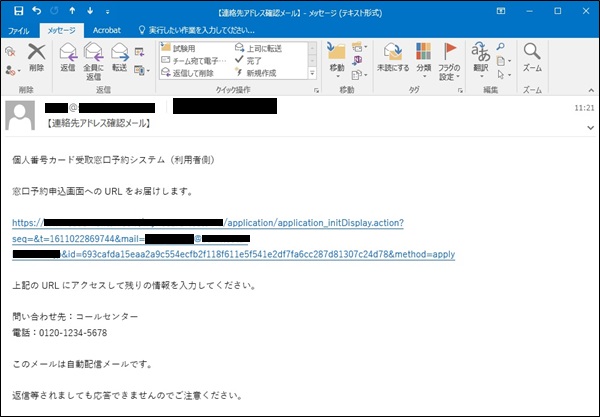Click the 削除 (Delete) icon in ribbon
Screen dimensions: 600x417
[x=37, y=57]
